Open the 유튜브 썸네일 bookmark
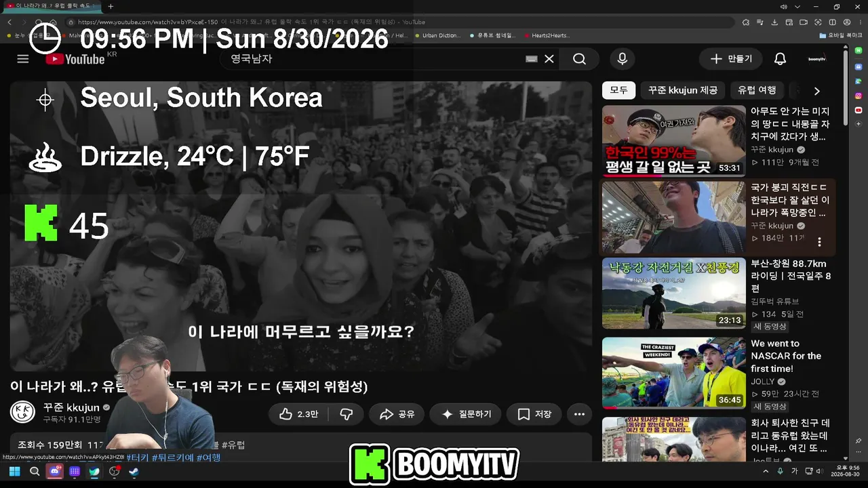 (492, 35)
